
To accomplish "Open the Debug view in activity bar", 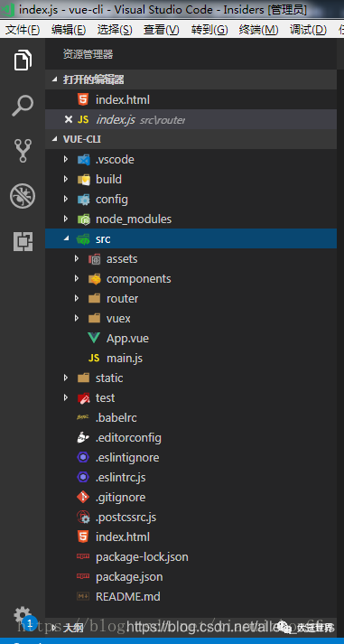I will pyautogui.click(x=23, y=196).
